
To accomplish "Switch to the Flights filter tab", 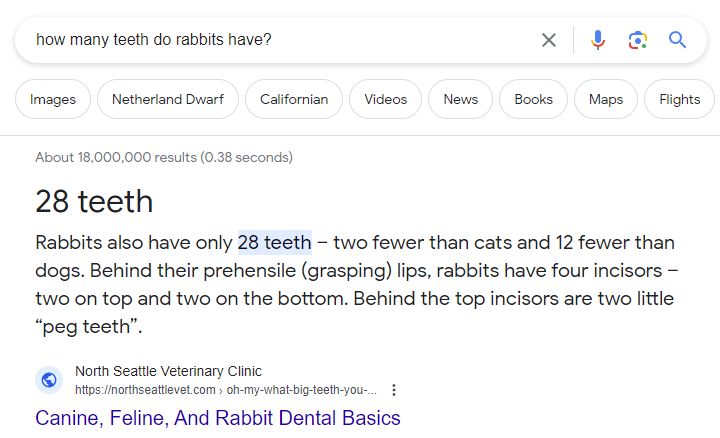I will [x=680, y=99].
